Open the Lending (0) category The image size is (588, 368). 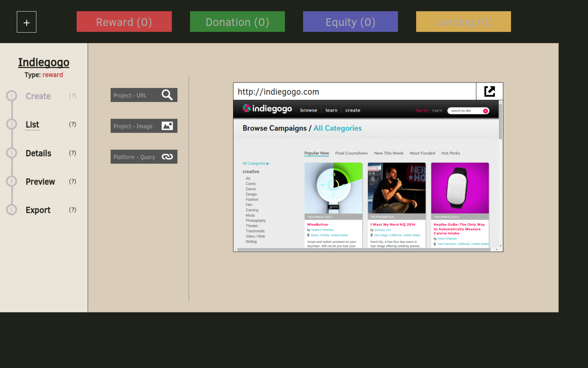pos(463,22)
